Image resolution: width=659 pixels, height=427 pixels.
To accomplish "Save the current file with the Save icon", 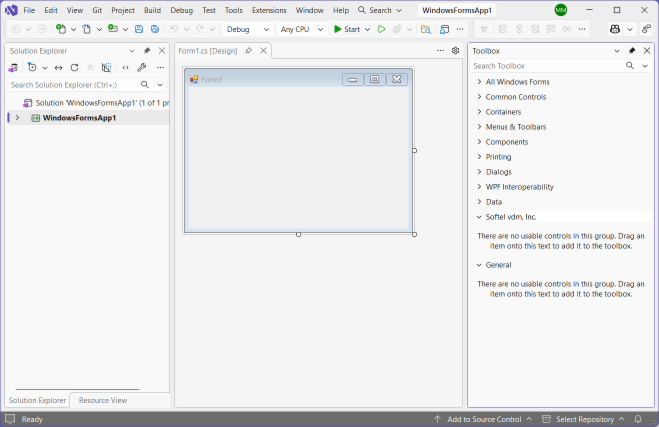I will [x=139, y=29].
